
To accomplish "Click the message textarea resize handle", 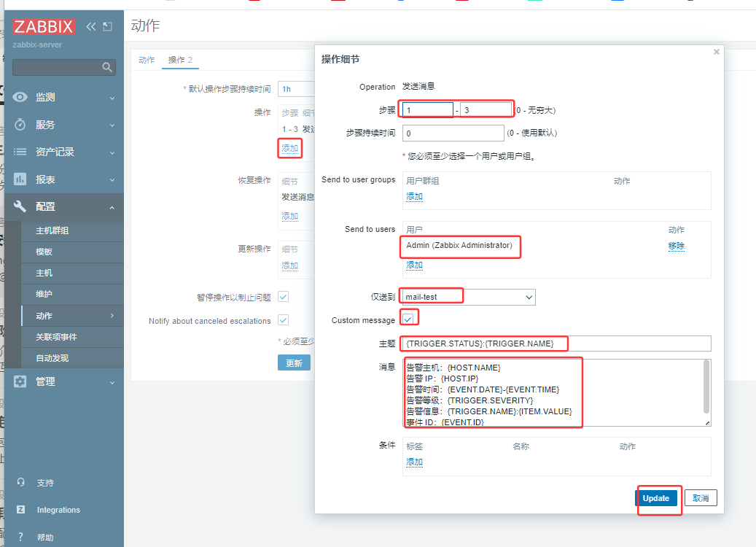I will point(707,423).
